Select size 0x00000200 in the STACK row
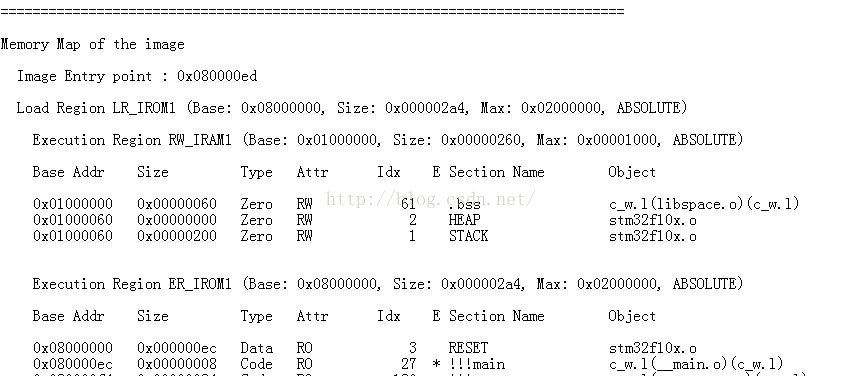The height and width of the screenshot is (376, 842). pyautogui.click(x=177, y=236)
